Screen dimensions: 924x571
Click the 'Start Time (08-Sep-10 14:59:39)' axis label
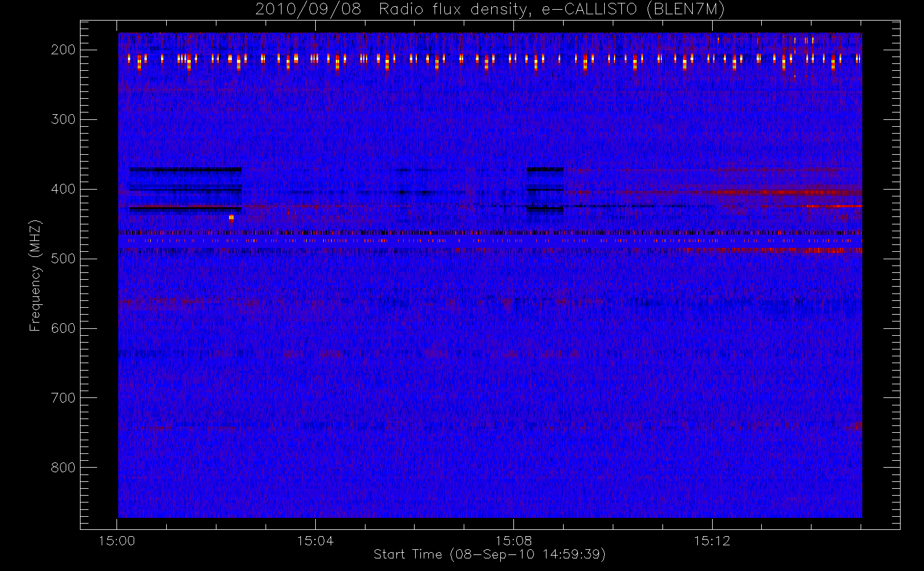[x=489, y=554]
